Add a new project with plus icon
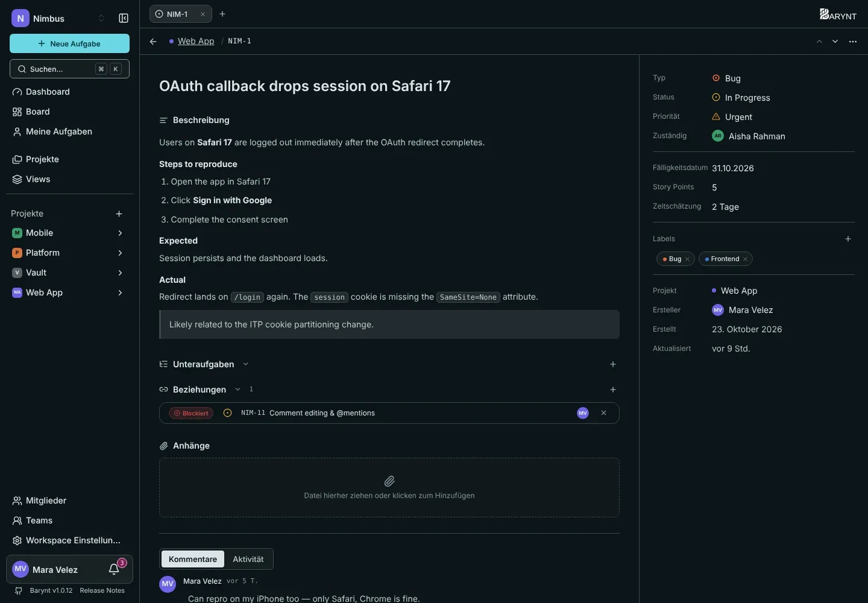Viewport: 868px width, 603px height. 119,213
